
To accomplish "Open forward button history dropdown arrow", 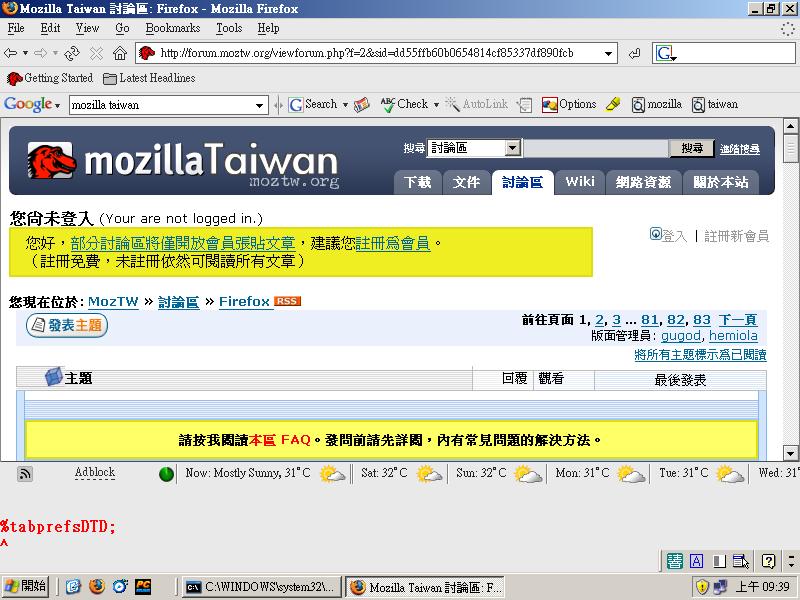I will 55,53.
